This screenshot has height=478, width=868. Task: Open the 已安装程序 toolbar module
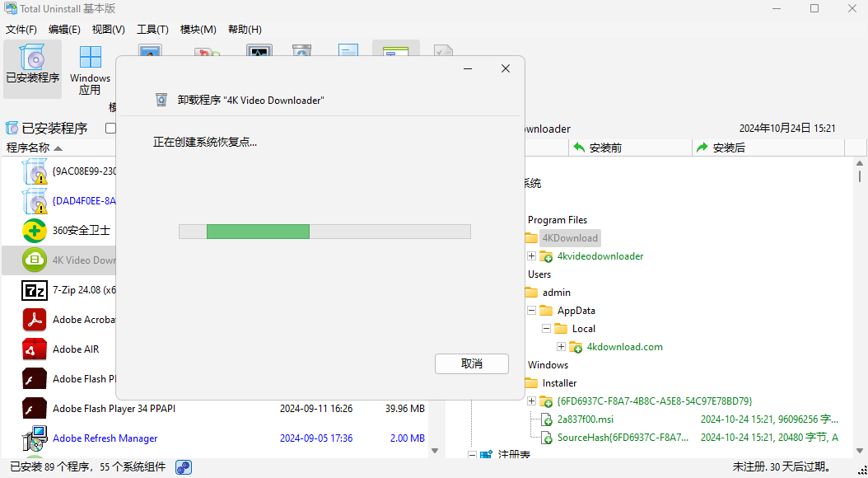coord(33,68)
